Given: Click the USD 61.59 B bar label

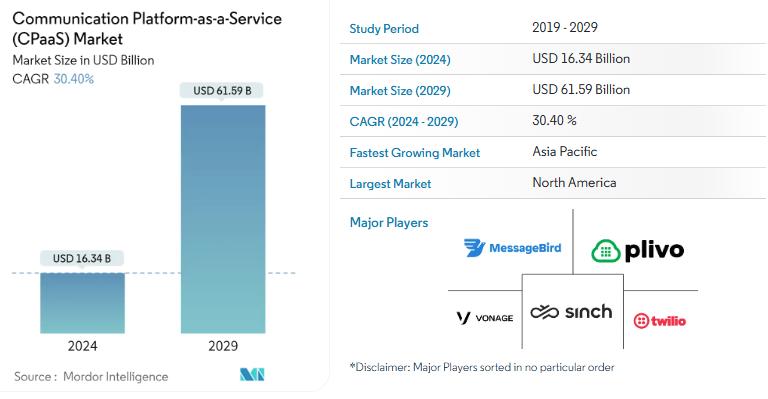Looking at the screenshot, I should [x=222, y=91].
